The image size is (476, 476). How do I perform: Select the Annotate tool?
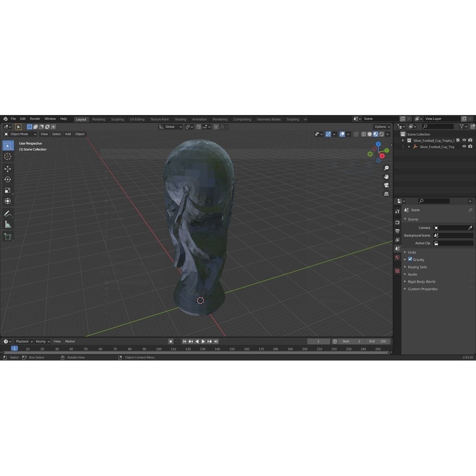pos(8,214)
